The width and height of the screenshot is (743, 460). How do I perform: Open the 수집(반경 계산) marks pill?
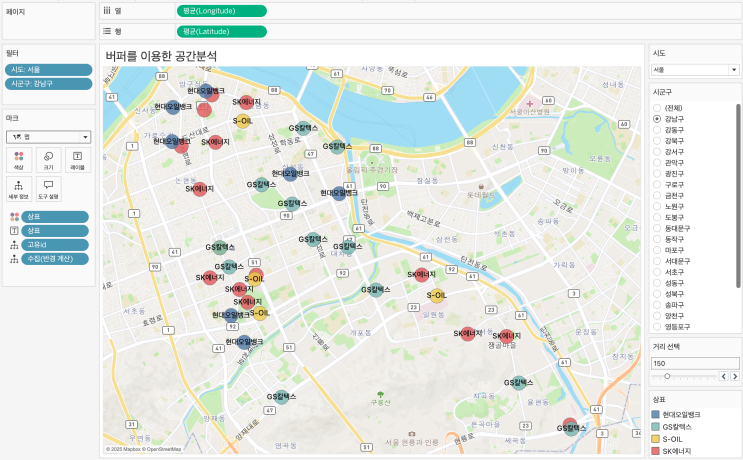coord(55,259)
